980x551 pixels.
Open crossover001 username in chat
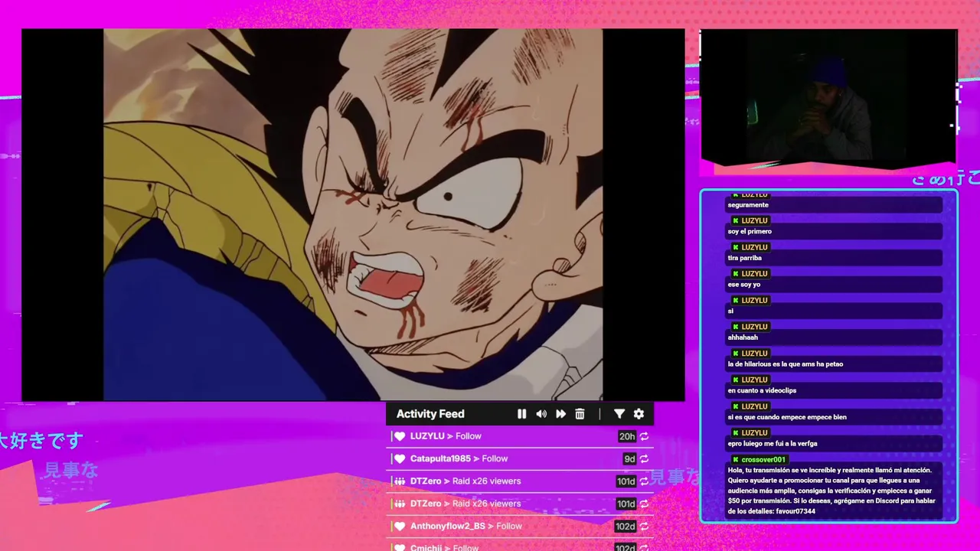(763, 460)
